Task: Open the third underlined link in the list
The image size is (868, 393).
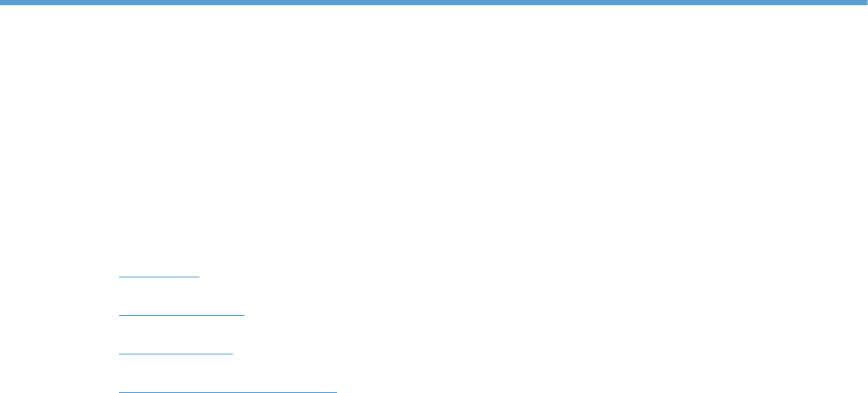Action: pyautogui.click(x=176, y=349)
